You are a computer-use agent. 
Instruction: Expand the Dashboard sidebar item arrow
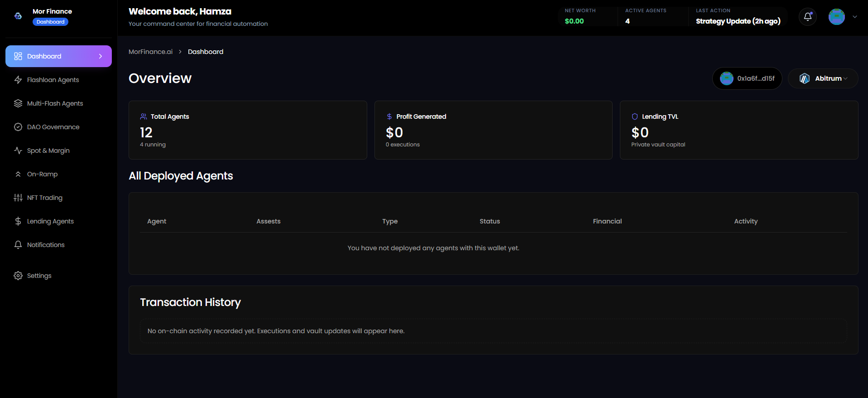coord(101,56)
